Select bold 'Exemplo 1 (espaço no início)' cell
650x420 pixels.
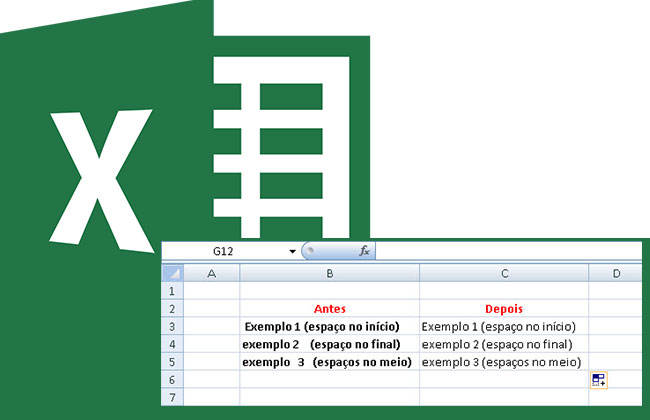pyautogui.click(x=330, y=326)
